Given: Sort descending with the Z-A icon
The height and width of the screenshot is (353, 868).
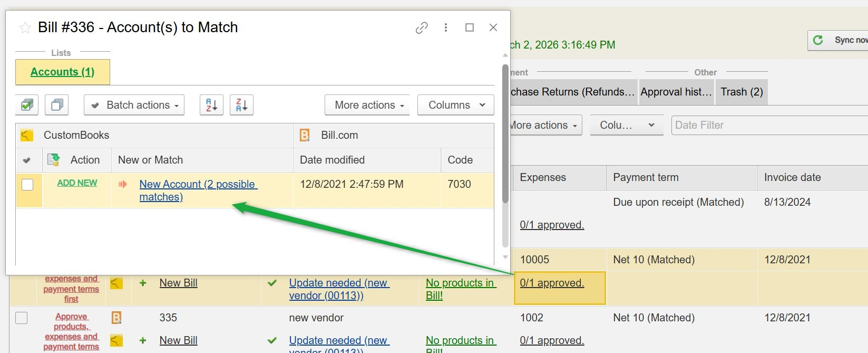Looking at the screenshot, I should click(x=241, y=105).
